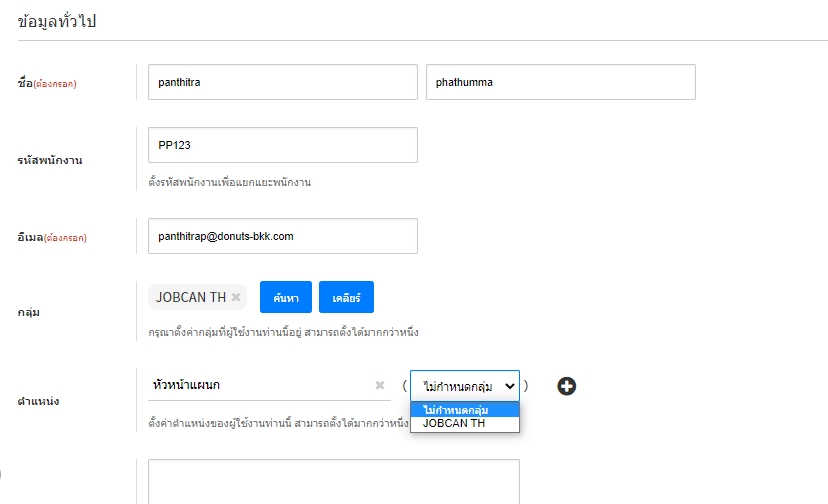Screen dimensions: 828x504
Task: Click the เคลียร์ clear button
Action: pyautogui.click(x=346, y=297)
